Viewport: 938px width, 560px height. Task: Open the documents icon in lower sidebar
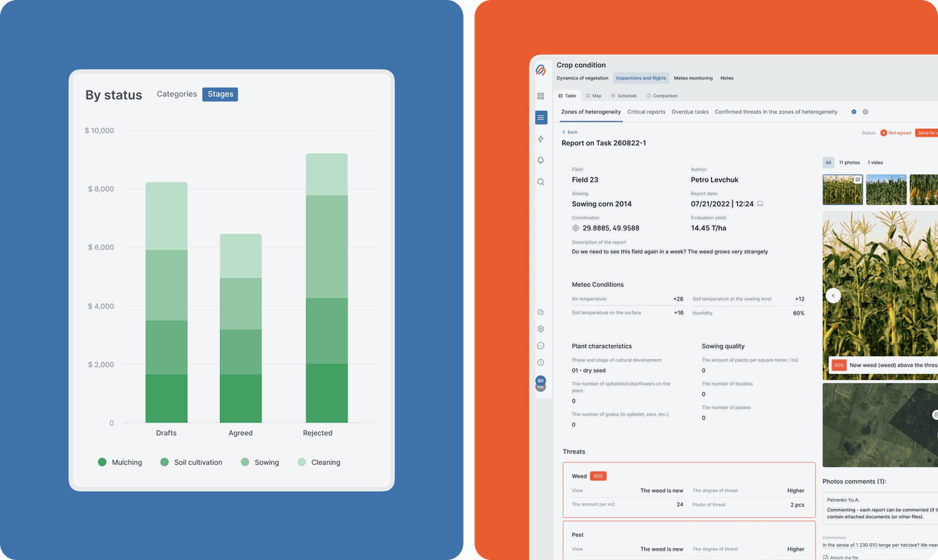click(x=541, y=312)
